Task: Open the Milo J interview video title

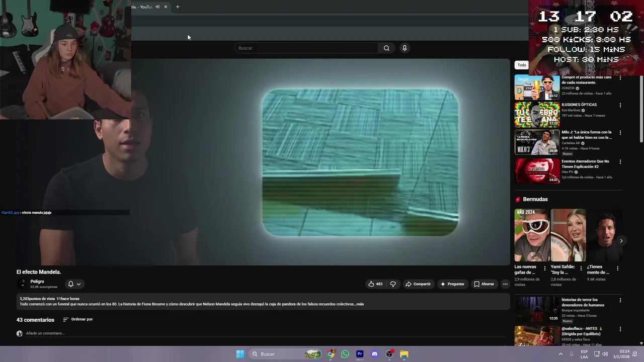Action: click(587, 135)
